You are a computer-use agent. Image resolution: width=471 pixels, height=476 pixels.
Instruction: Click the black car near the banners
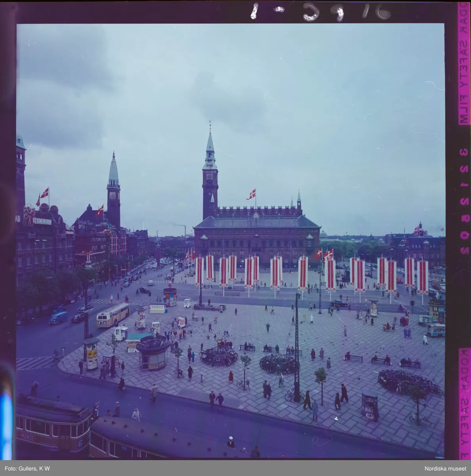[x=339, y=303]
